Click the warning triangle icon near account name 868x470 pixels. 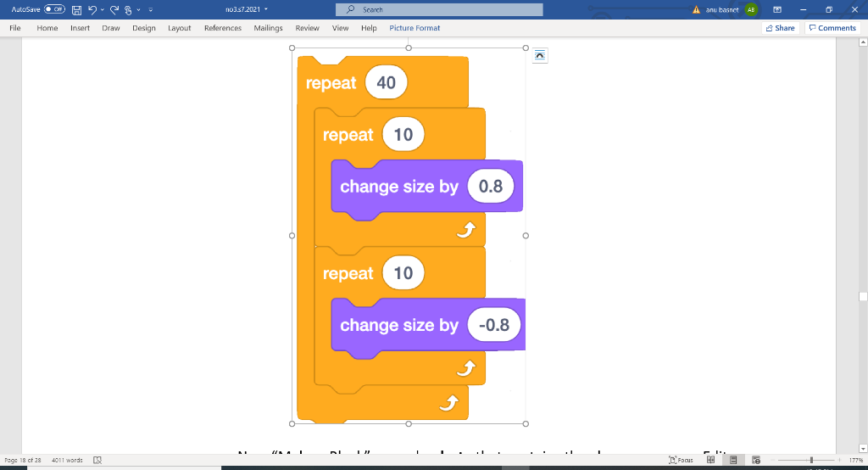click(697, 9)
